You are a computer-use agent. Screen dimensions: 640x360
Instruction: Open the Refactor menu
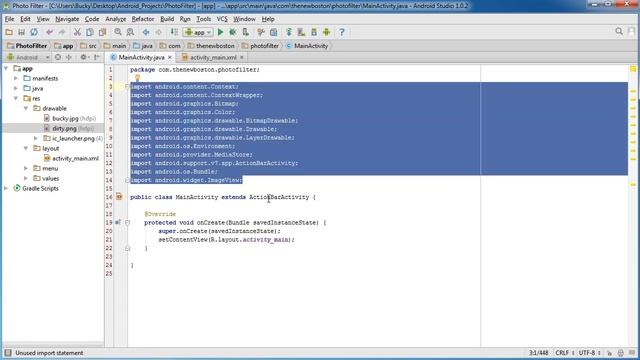(143, 19)
